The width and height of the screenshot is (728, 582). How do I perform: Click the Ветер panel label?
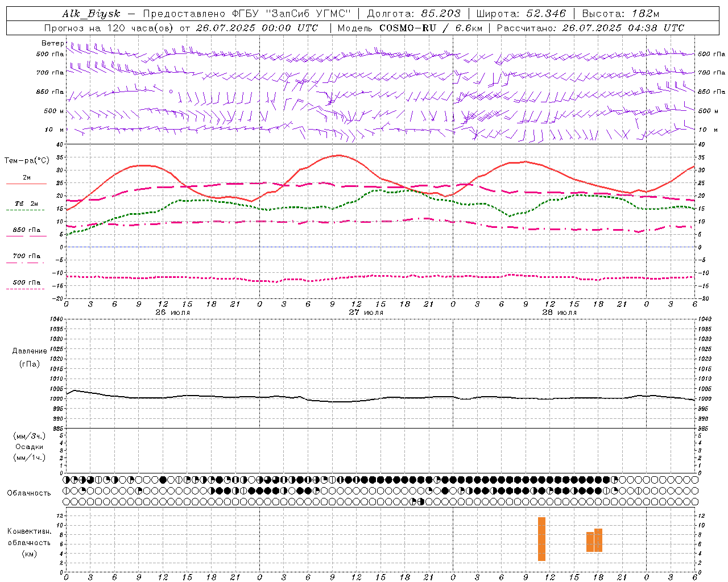click(x=53, y=43)
